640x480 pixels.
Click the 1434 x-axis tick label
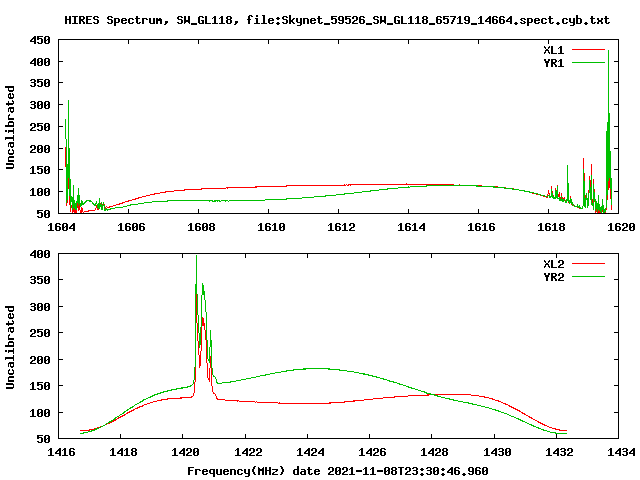click(621, 452)
